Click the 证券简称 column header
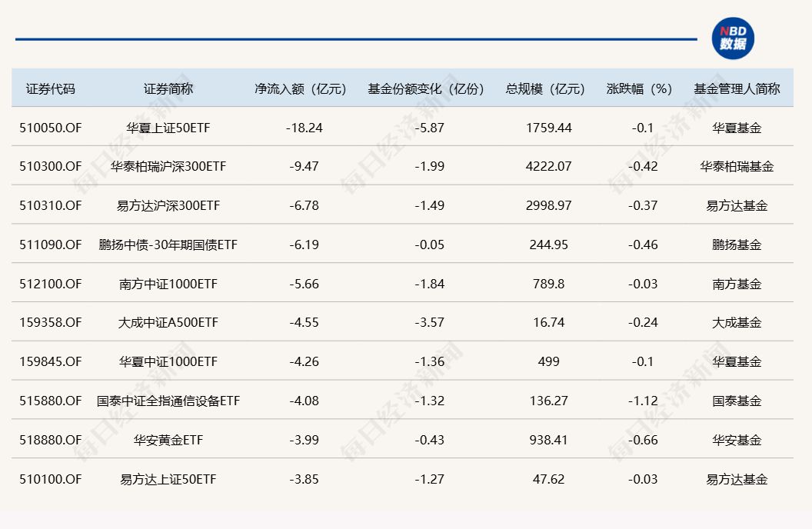812x529 pixels. pyautogui.click(x=168, y=88)
